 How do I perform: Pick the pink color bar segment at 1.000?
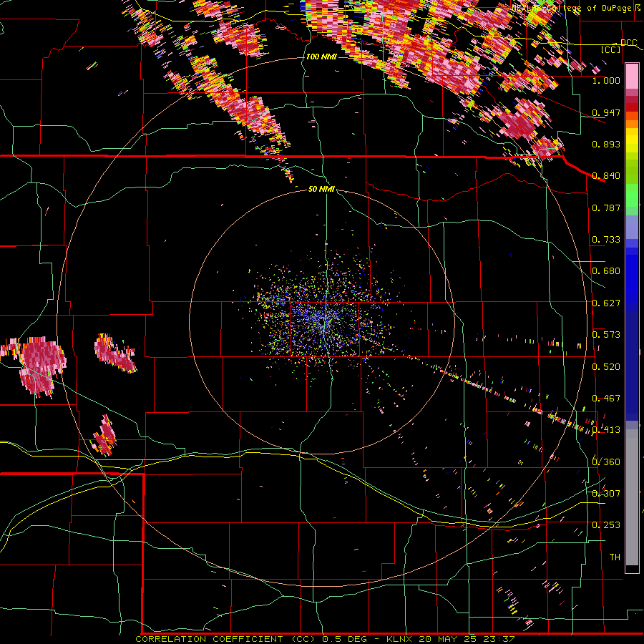click(x=632, y=77)
